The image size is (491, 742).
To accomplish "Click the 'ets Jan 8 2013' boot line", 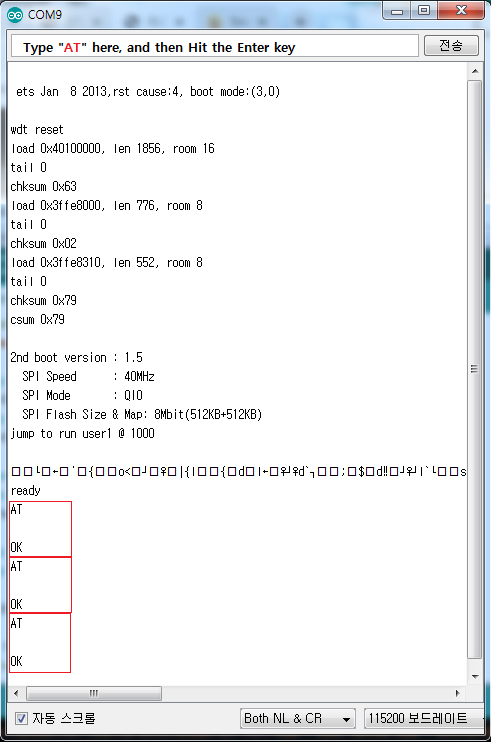I will point(148,91).
